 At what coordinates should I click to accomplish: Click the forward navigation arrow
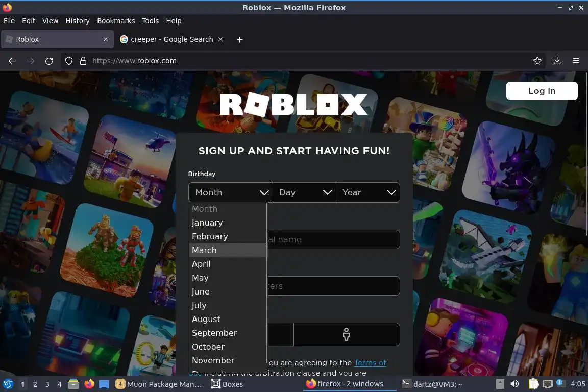tap(31, 61)
